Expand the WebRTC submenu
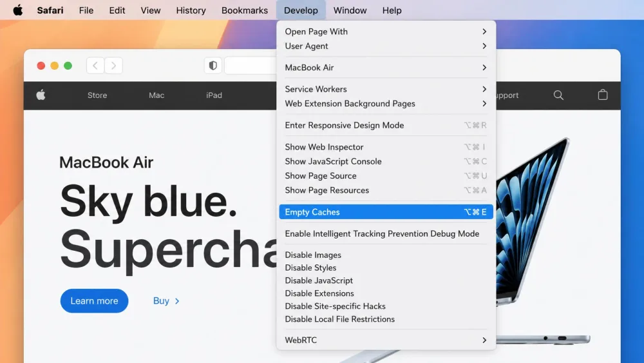 coord(386,340)
